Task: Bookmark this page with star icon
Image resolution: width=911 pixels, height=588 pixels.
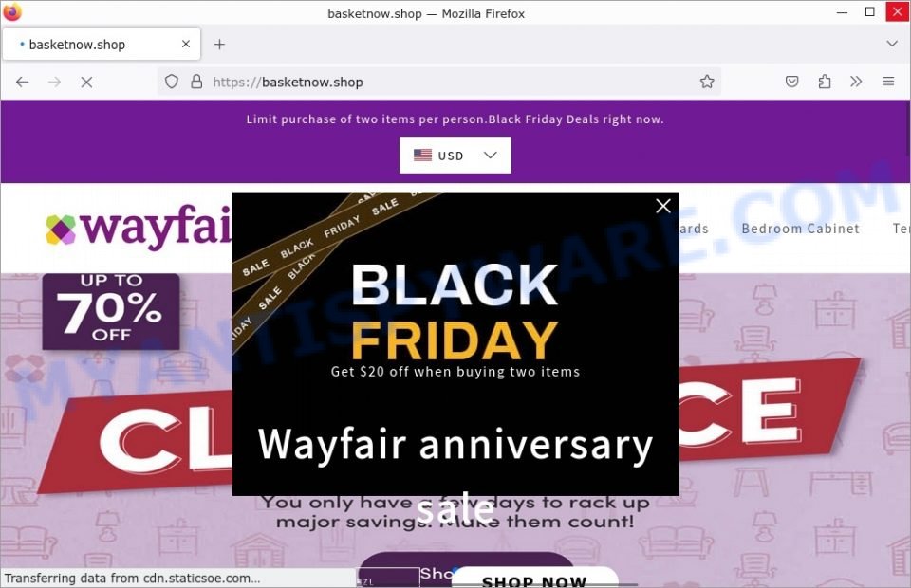Action: 706,82
